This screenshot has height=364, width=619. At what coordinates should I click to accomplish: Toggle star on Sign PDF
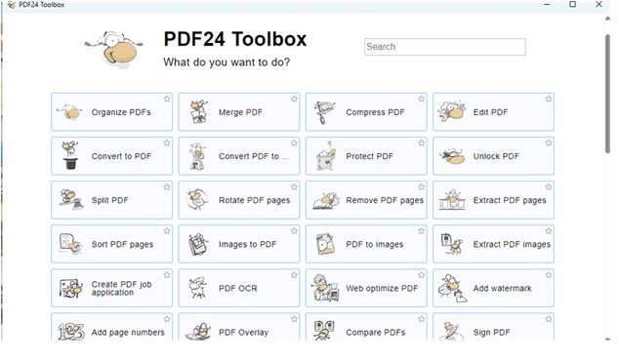point(549,318)
